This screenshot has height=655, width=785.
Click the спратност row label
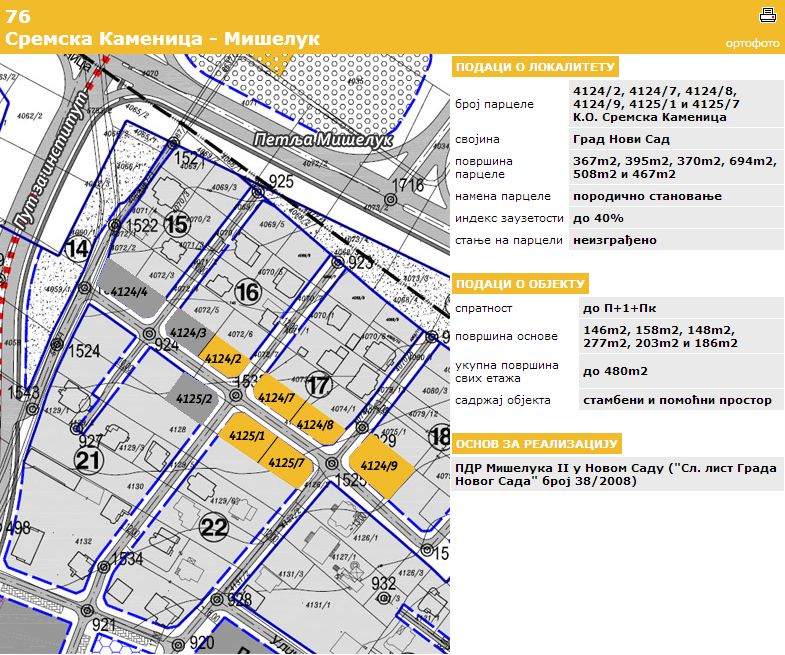click(484, 308)
